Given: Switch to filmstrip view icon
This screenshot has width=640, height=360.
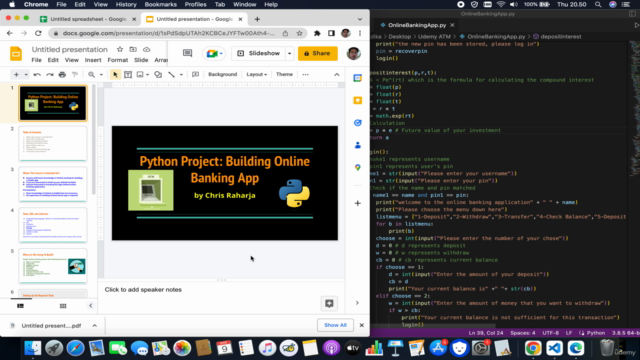Looking at the screenshot, I should coord(20,306).
